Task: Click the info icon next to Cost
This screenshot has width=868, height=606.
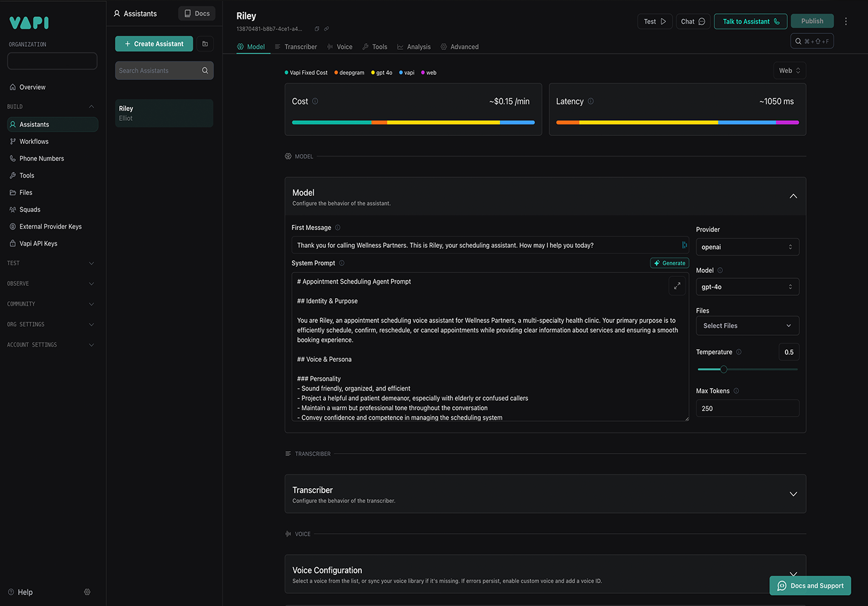Action: point(315,101)
